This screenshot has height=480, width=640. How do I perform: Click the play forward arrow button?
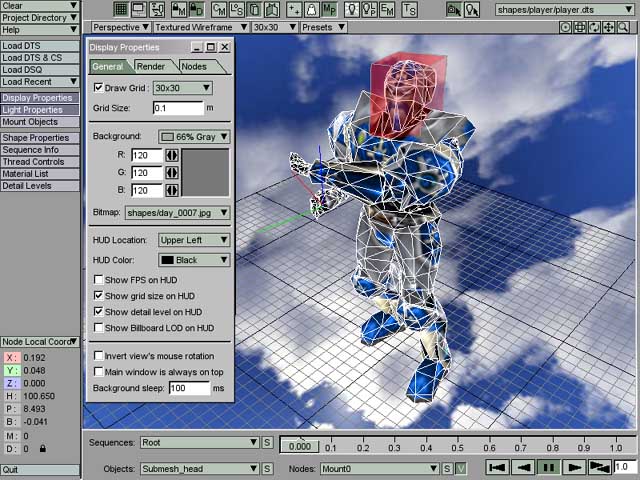click(574, 467)
